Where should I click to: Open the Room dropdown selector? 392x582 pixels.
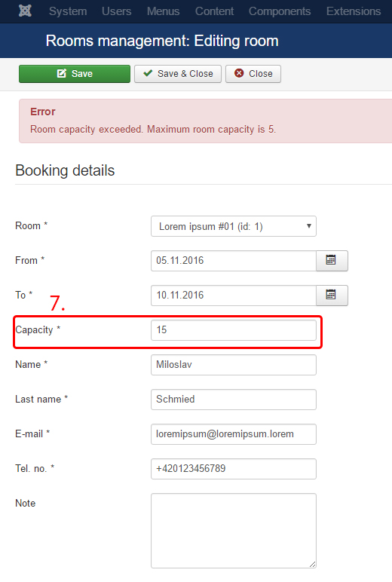[234, 226]
